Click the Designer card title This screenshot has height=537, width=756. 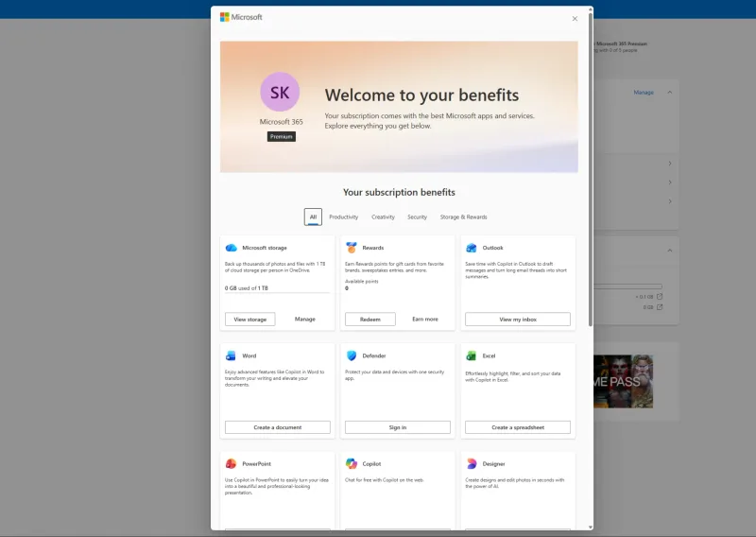[x=493, y=463]
